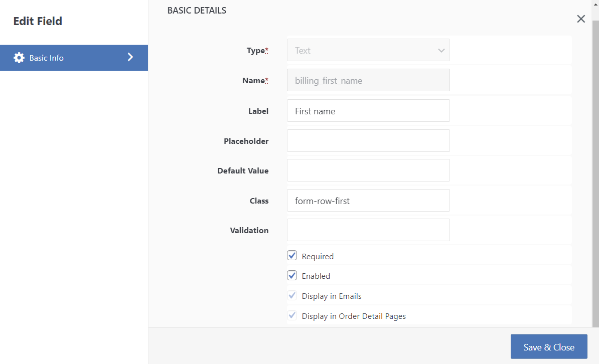Click the dropdown arrow on the Type selector
This screenshot has height=364, width=599.
(441, 50)
